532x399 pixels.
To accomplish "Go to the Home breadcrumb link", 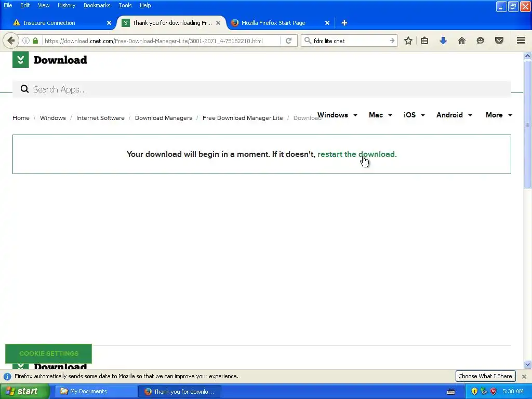I will [21, 118].
